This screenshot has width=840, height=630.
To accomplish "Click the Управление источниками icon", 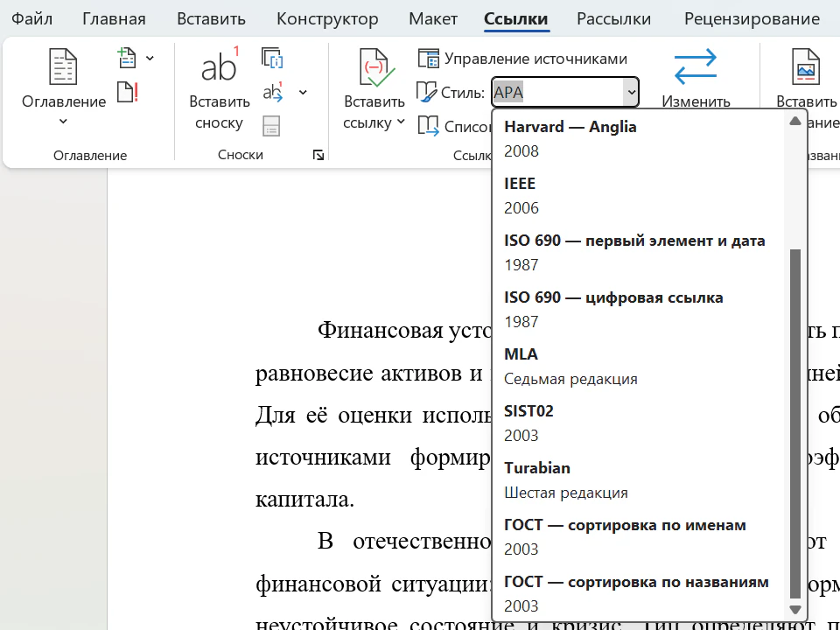I will tap(428, 59).
